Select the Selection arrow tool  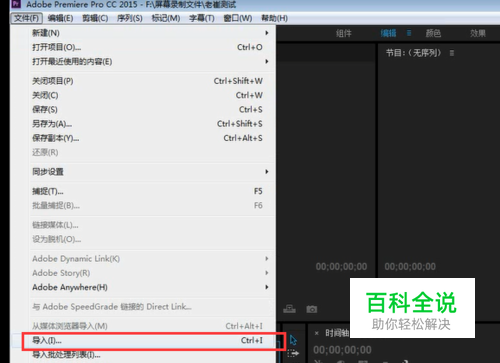coord(293,340)
